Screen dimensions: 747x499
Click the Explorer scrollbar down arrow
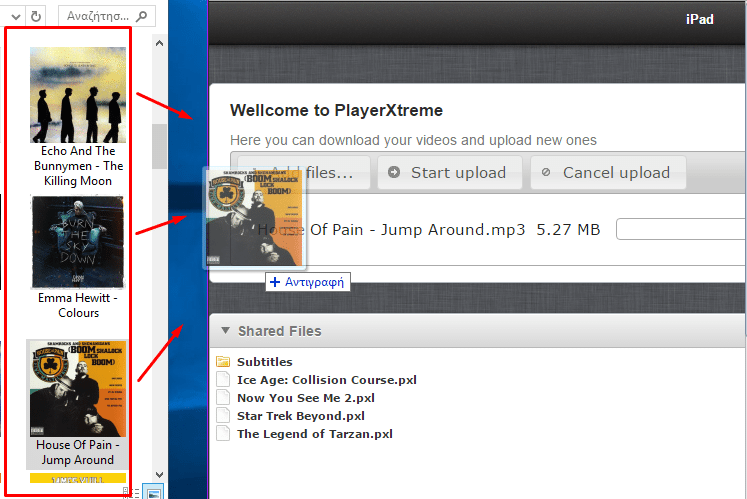point(160,475)
